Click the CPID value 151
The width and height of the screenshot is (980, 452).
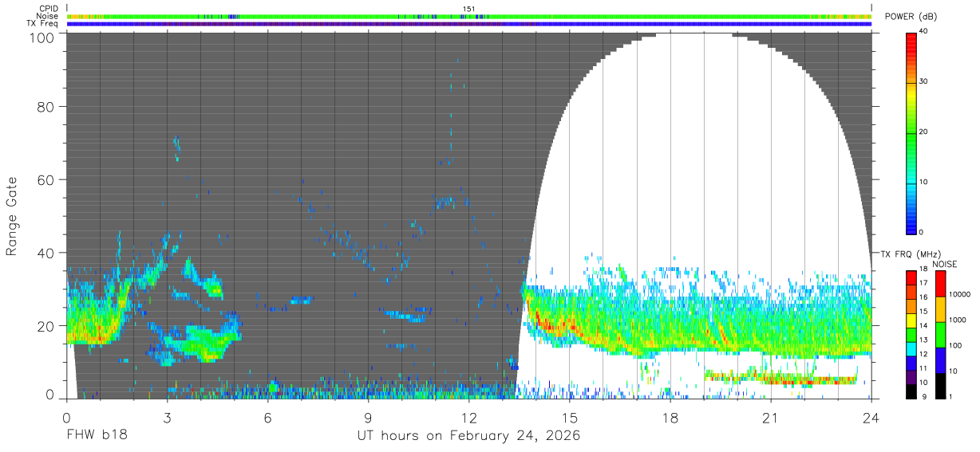(469, 9)
